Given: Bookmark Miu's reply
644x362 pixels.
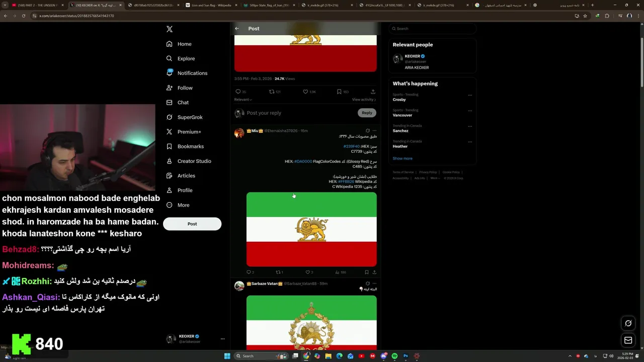Looking at the screenshot, I should (367, 272).
